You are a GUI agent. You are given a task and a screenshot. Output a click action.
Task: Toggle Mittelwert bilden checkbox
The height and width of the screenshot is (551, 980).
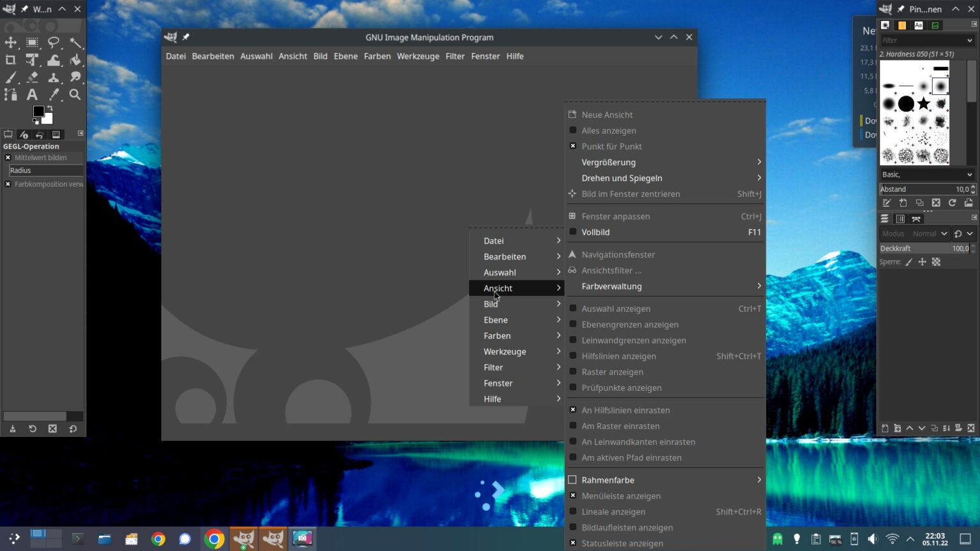pyautogui.click(x=8, y=158)
